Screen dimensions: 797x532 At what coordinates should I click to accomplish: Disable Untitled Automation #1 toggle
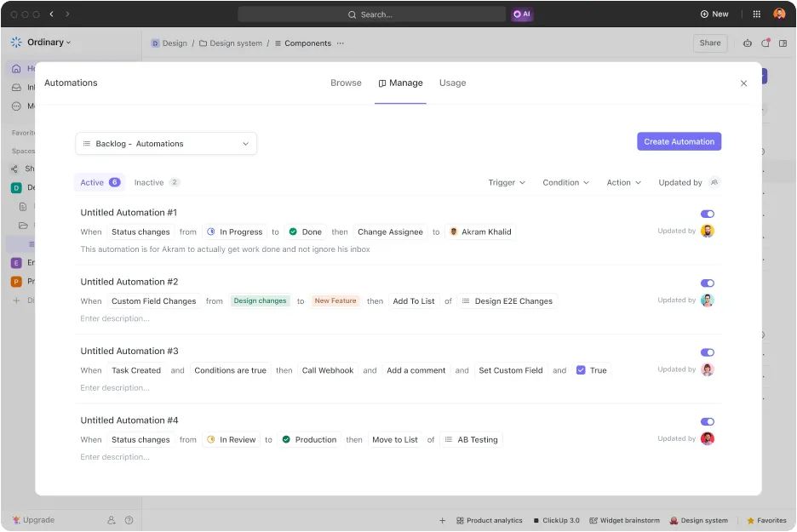(x=707, y=214)
